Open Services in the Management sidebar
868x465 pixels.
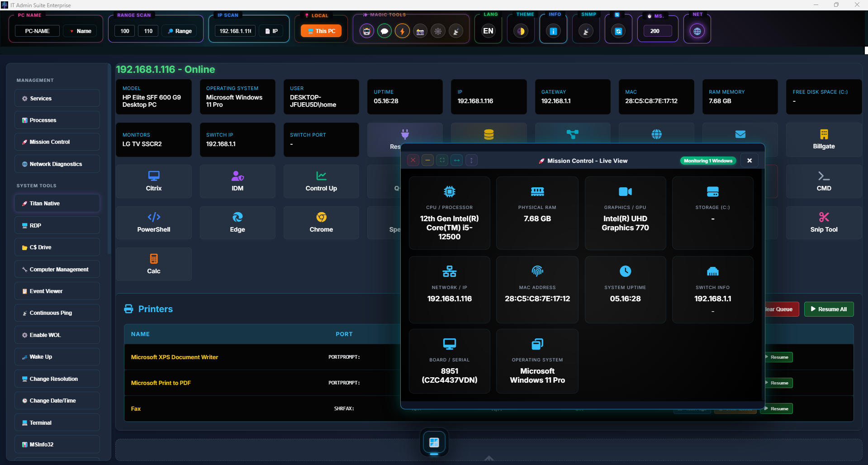point(57,98)
